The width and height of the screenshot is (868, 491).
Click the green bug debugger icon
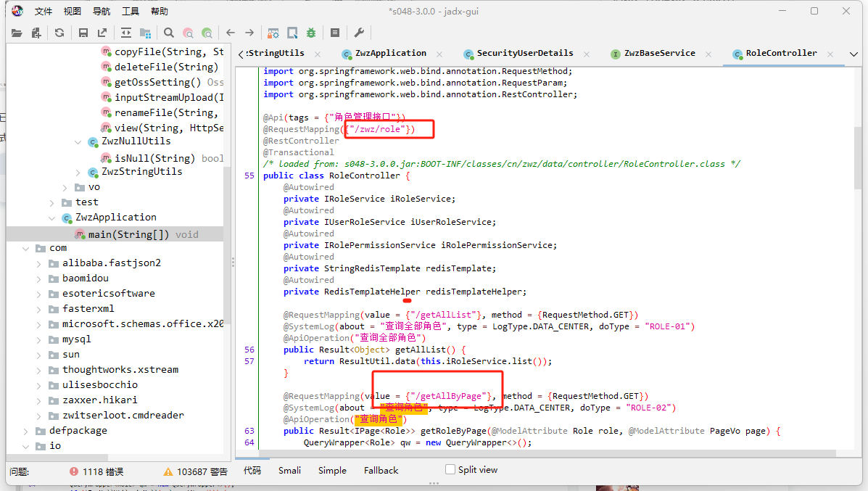point(311,33)
